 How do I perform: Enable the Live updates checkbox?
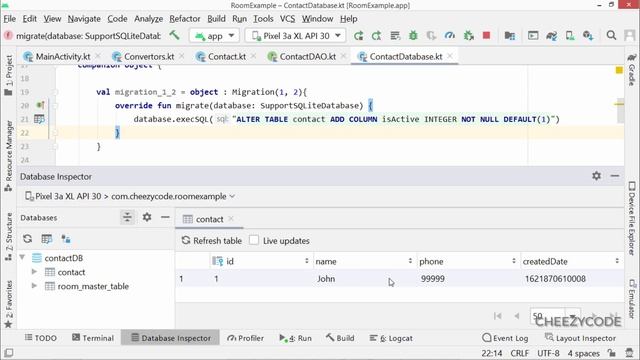coord(254,240)
